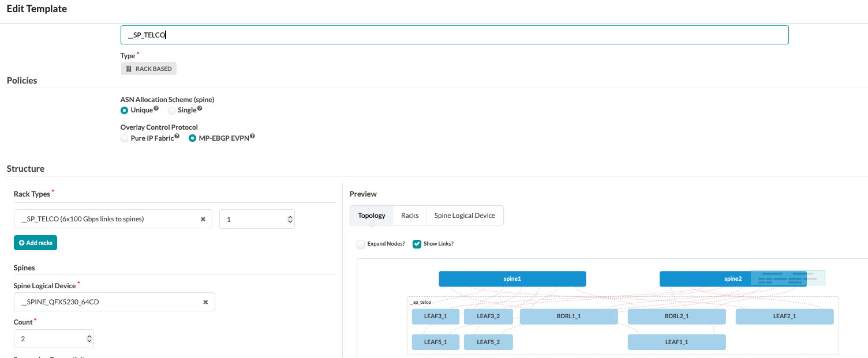
Task: Select the BDRL2_1 border leaf node
Action: (x=676, y=316)
